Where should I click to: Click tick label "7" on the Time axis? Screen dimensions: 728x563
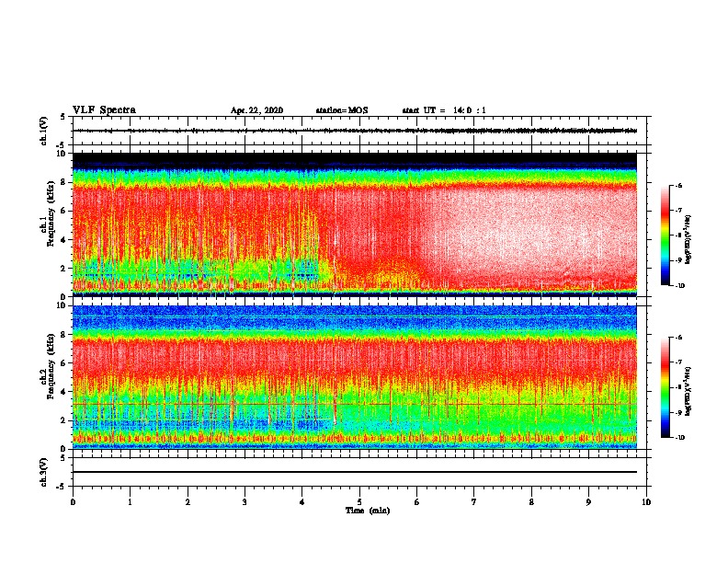click(474, 502)
